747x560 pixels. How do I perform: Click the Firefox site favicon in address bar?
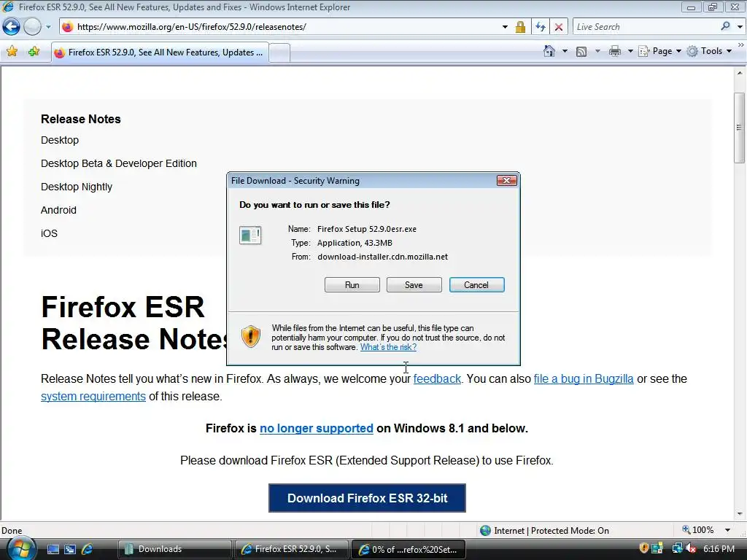pyautogui.click(x=68, y=27)
